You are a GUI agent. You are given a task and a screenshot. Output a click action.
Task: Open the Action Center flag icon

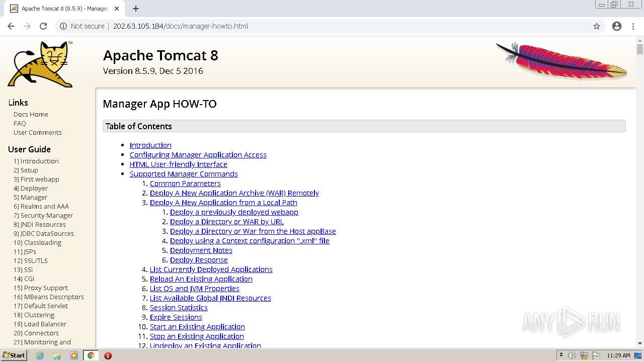596,355
